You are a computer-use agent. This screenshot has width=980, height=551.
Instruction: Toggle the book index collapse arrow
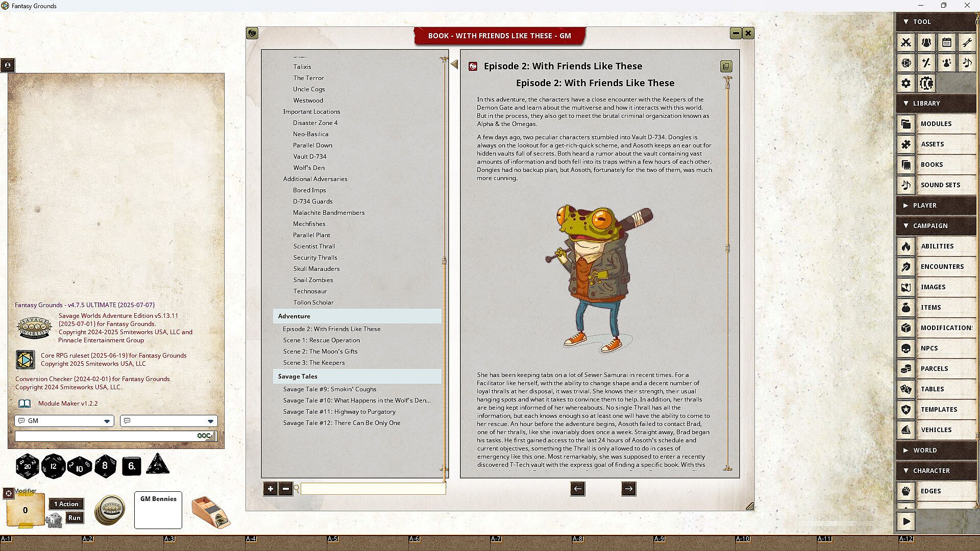point(454,64)
